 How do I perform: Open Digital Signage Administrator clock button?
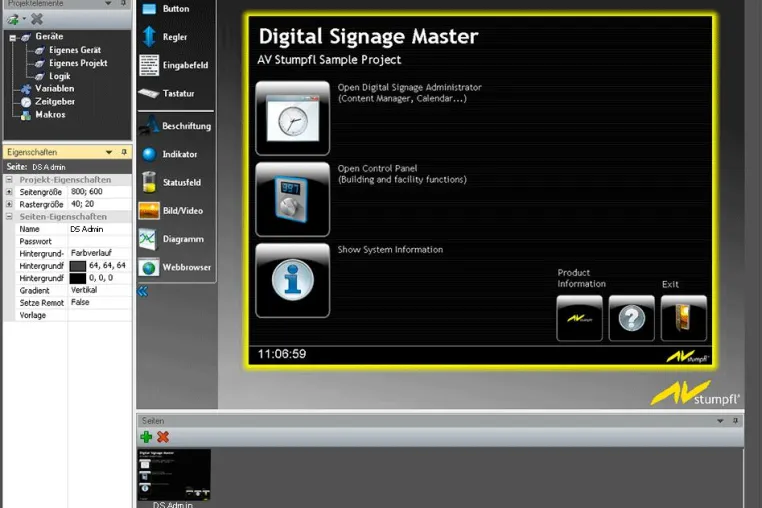click(293, 118)
